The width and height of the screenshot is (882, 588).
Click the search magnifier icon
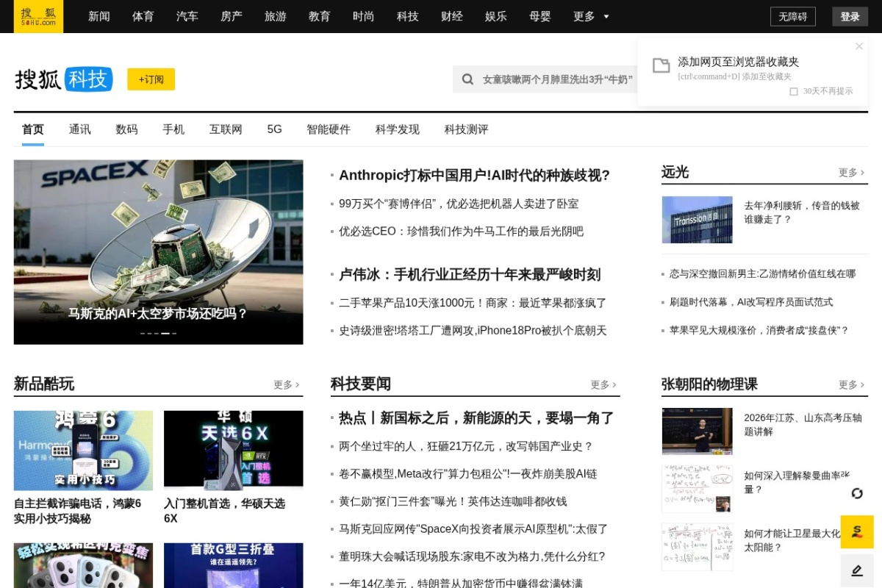(x=467, y=79)
